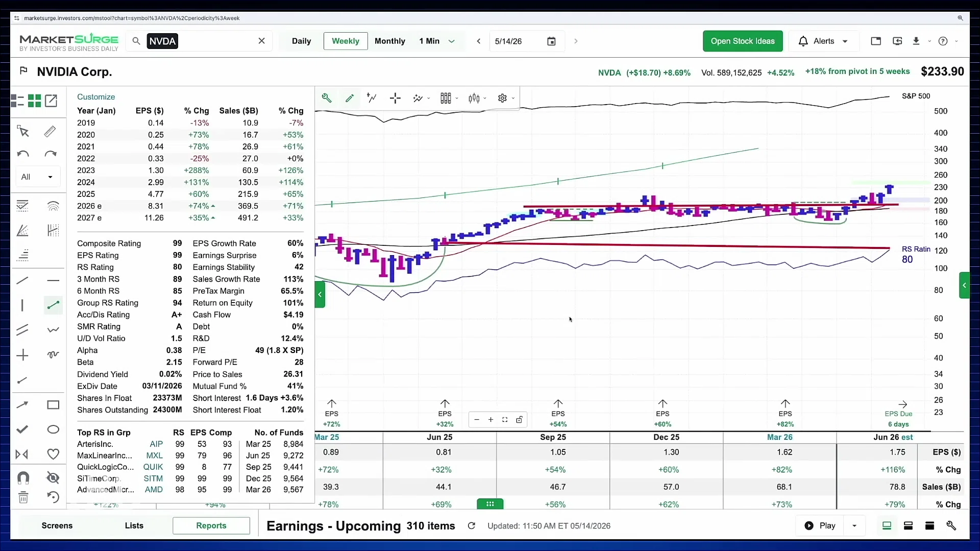Click the help question mark icon
This screenshot has width=980, height=551.
943,41
